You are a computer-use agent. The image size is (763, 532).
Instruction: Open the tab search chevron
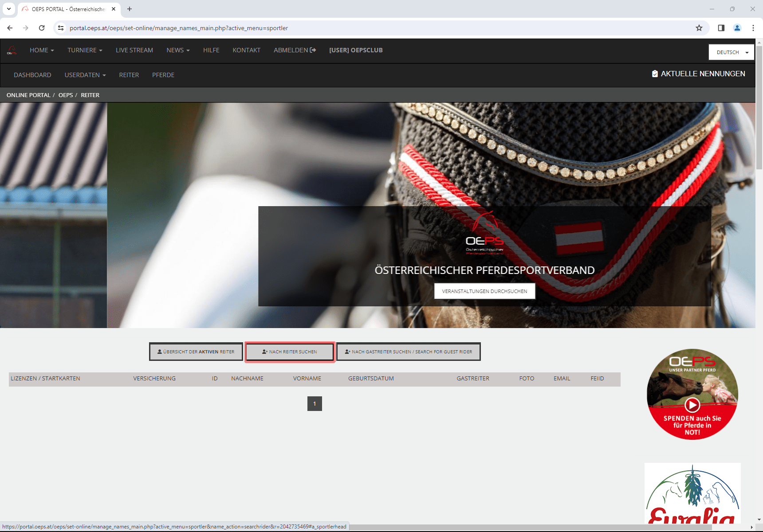tap(9, 9)
